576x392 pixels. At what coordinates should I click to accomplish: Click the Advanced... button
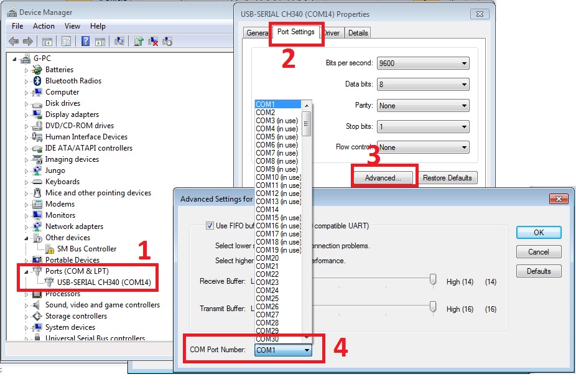pos(383,178)
